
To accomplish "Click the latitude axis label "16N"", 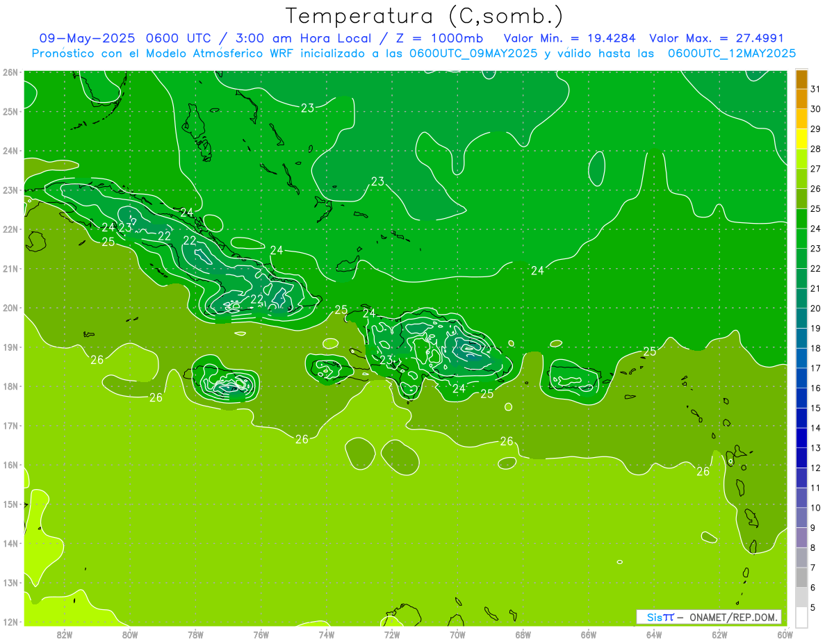I will tap(10, 465).
